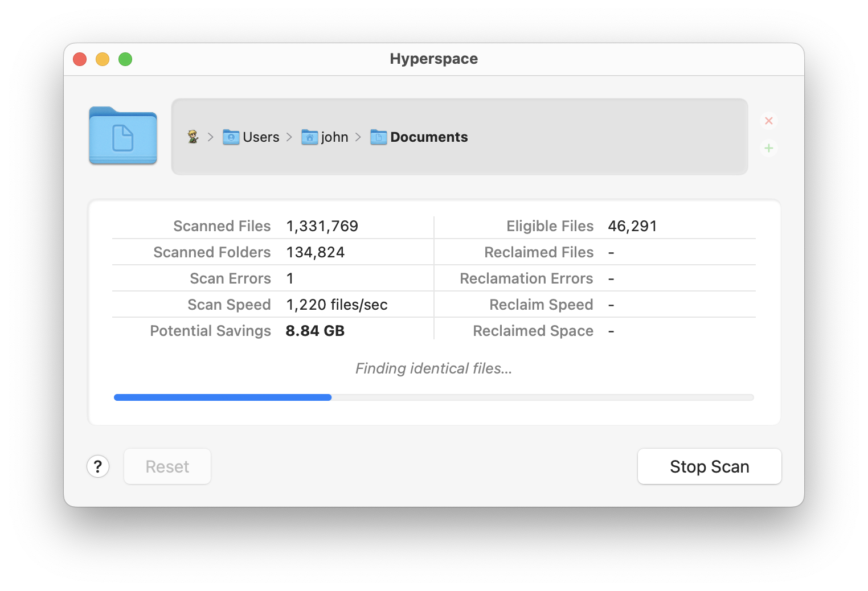
Task: Select the Documents label in the breadcrumb
Action: [429, 137]
